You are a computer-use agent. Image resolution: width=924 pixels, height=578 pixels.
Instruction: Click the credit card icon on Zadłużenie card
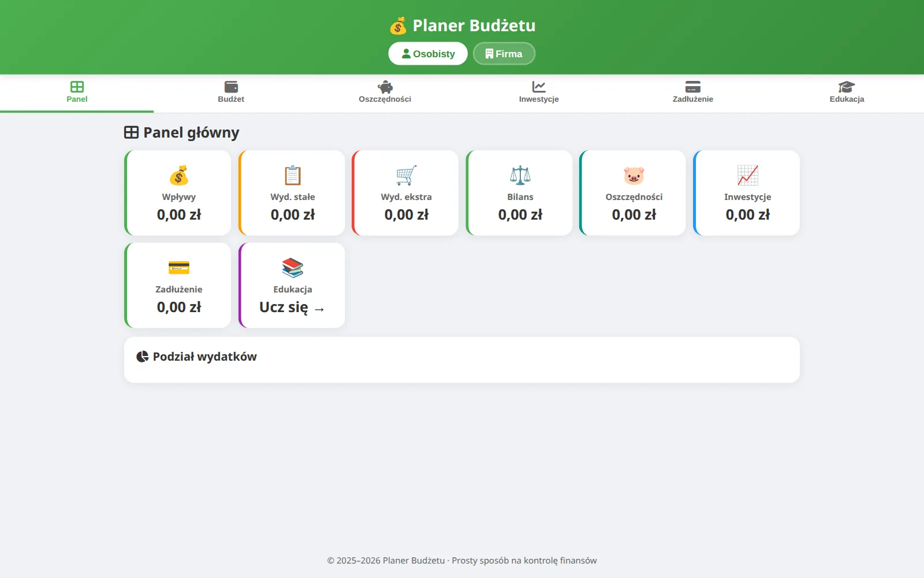pos(179,268)
